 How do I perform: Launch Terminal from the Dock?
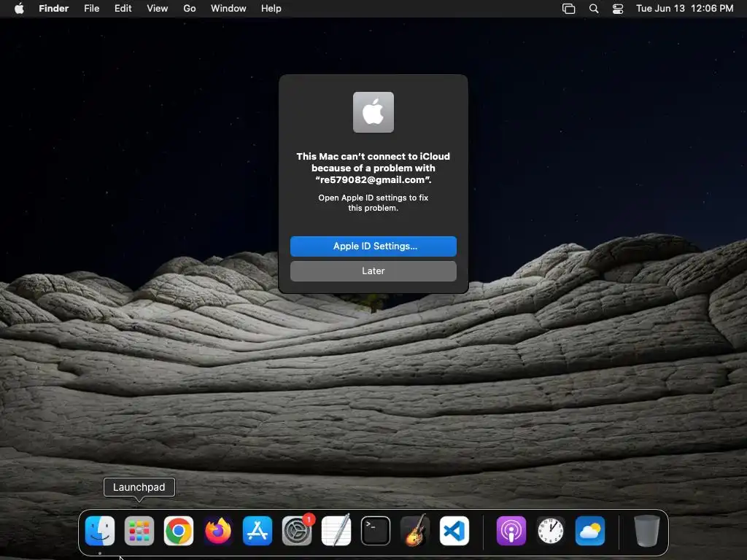tap(376, 531)
